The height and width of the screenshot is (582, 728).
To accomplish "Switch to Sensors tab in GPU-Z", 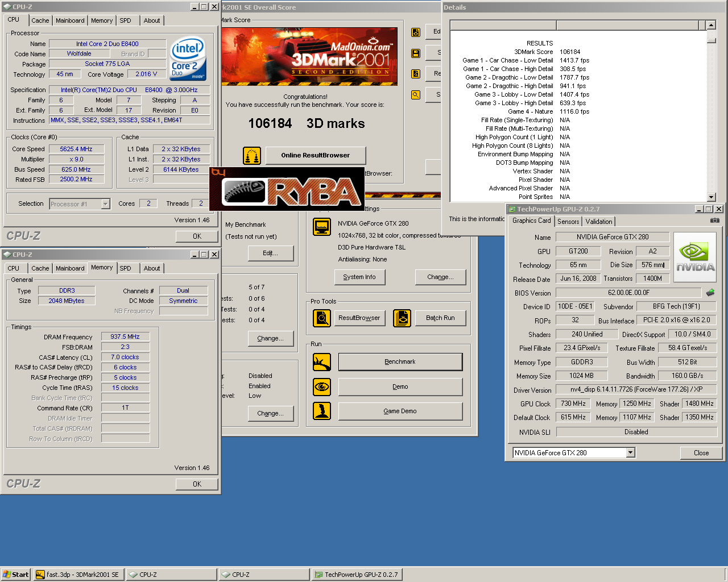I will coord(568,222).
